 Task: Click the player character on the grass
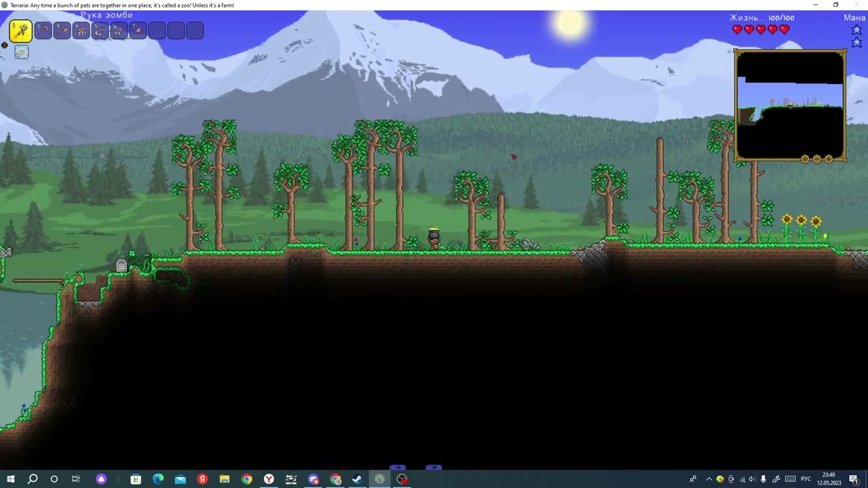(x=433, y=240)
